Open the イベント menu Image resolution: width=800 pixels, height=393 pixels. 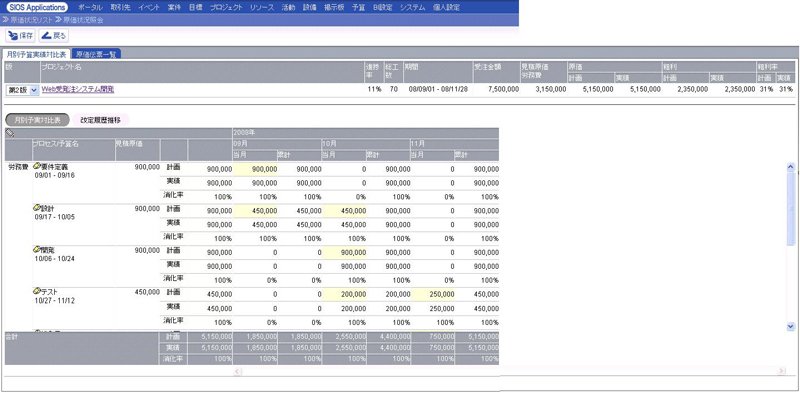[x=149, y=8]
